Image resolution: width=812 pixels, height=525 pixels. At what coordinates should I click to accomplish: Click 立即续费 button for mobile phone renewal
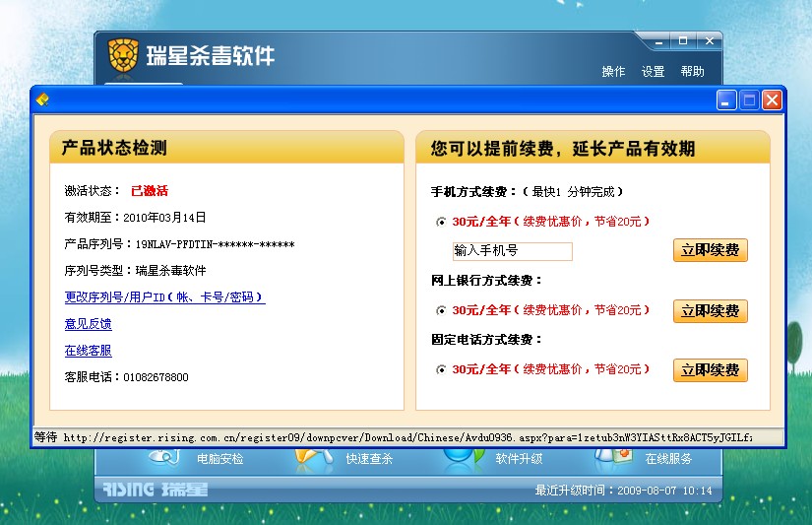710,250
